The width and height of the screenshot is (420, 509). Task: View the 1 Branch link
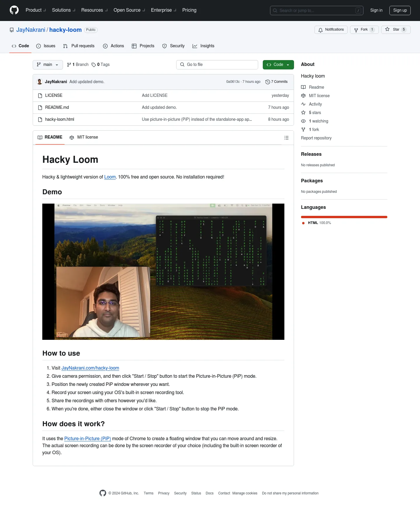[x=78, y=65]
